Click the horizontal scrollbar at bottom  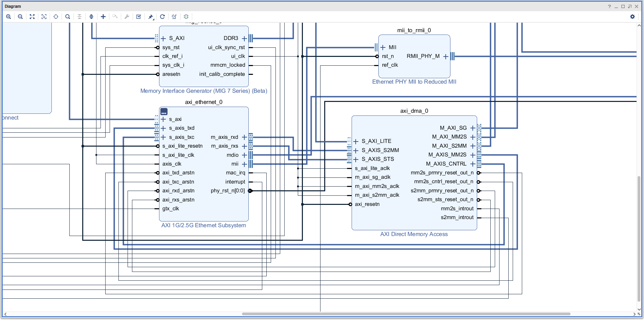pos(406,314)
